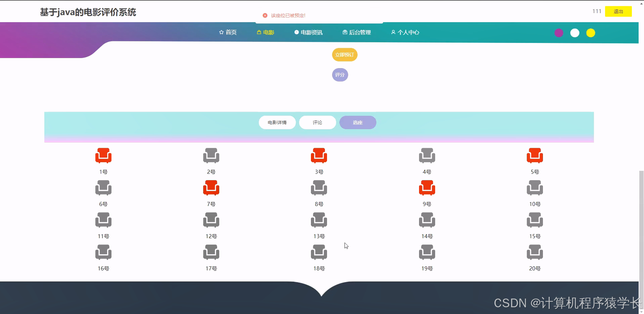This screenshot has width=644, height=314.
Task: Select seat 2号 armchair icon
Action: point(211,155)
